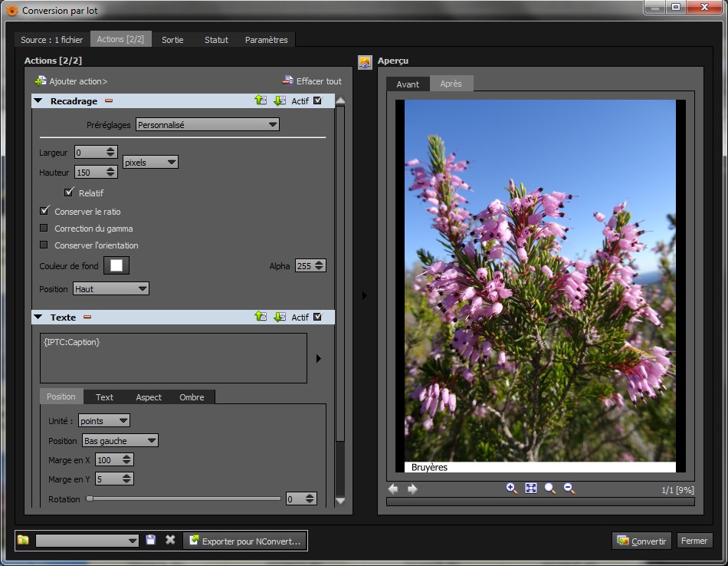Switch to the Sortie tab
728x566 pixels.
click(x=172, y=40)
